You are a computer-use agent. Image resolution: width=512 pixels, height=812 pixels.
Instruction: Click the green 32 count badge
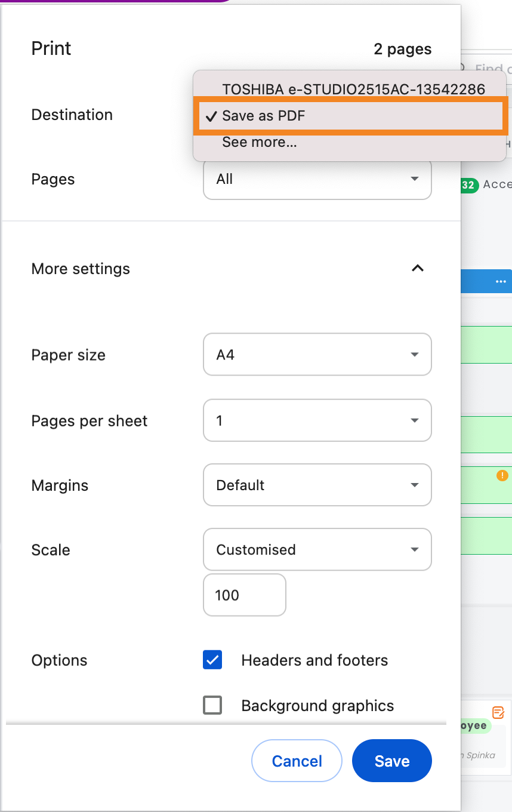pos(469,185)
